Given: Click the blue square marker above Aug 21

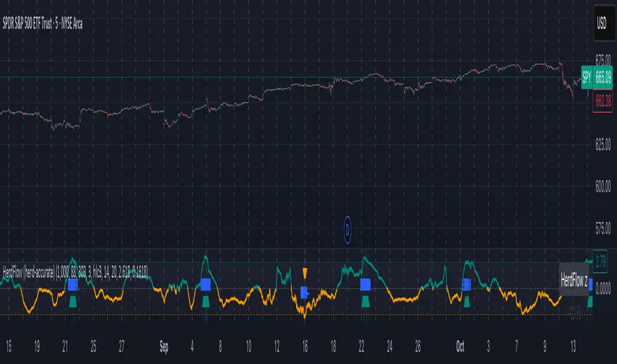Looking at the screenshot, I should 73,285.
